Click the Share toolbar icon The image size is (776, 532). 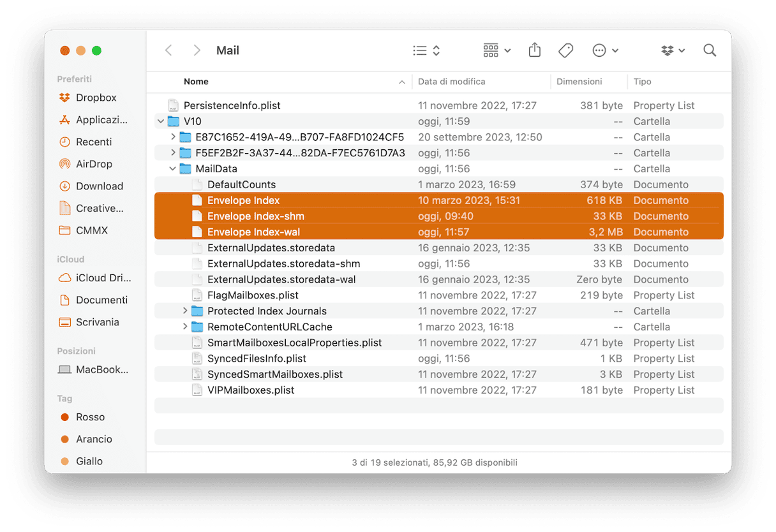pyautogui.click(x=535, y=50)
